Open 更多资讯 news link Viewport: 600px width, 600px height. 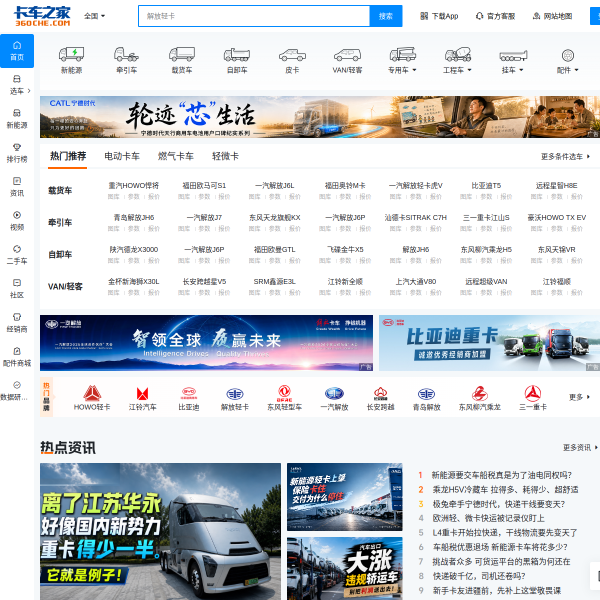coord(580,447)
